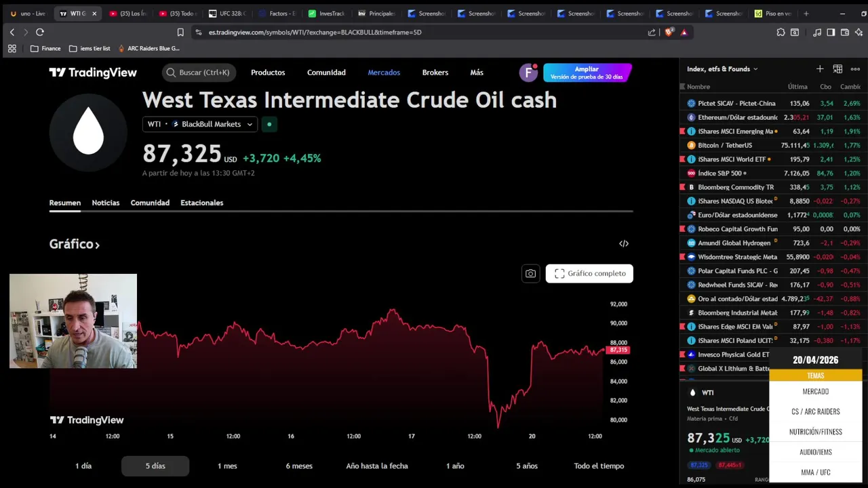Open the Productos menu
The image size is (868, 488).
(x=268, y=73)
